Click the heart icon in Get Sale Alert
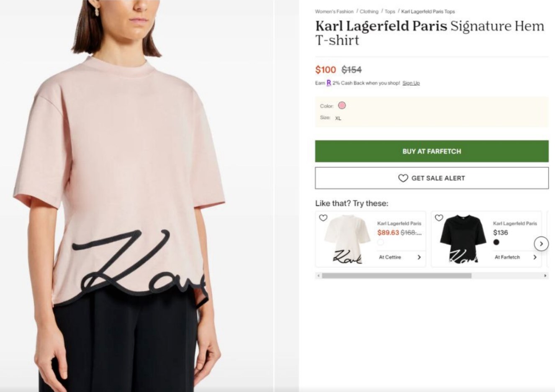Viewport: 555px width, 392px height. click(x=403, y=178)
